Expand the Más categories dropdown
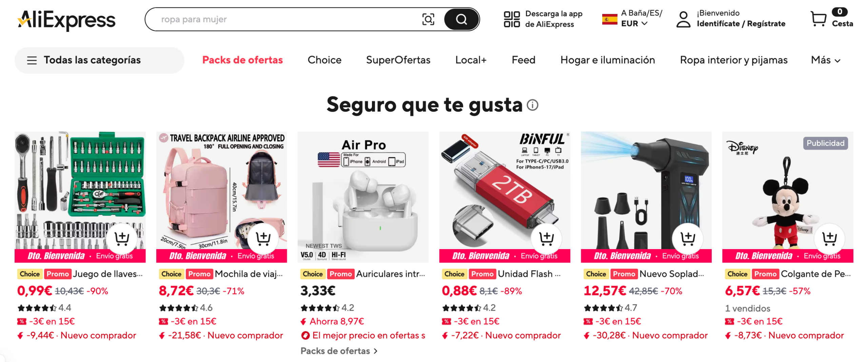Image resolution: width=868 pixels, height=362 pixels. [x=825, y=60]
